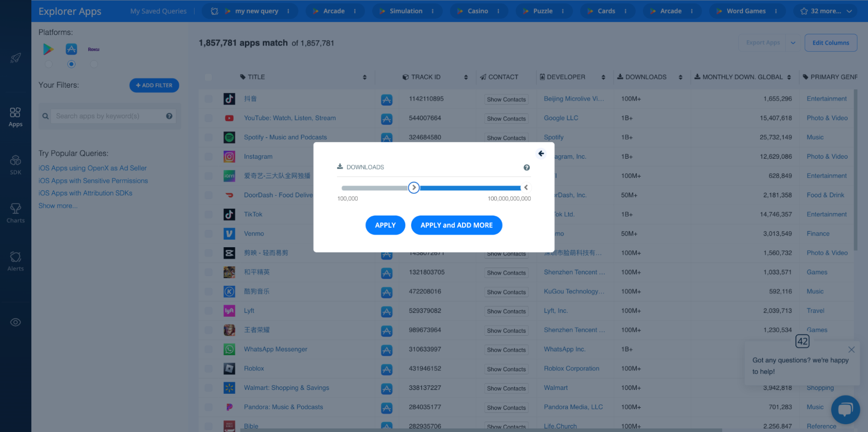Image resolution: width=868 pixels, height=432 pixels.
Task: Check the Venmo row checkbox
Action: pos(208,234)
